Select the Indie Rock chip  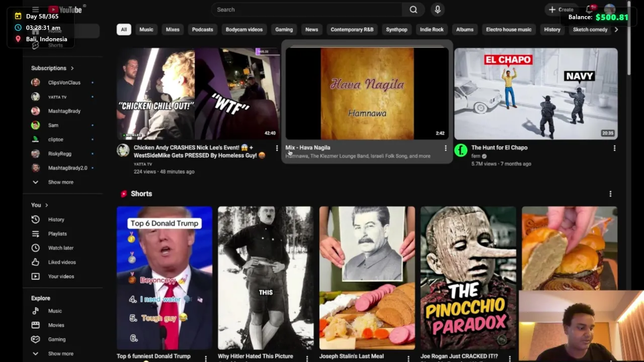pyautogui.click(x=432, y=29)
